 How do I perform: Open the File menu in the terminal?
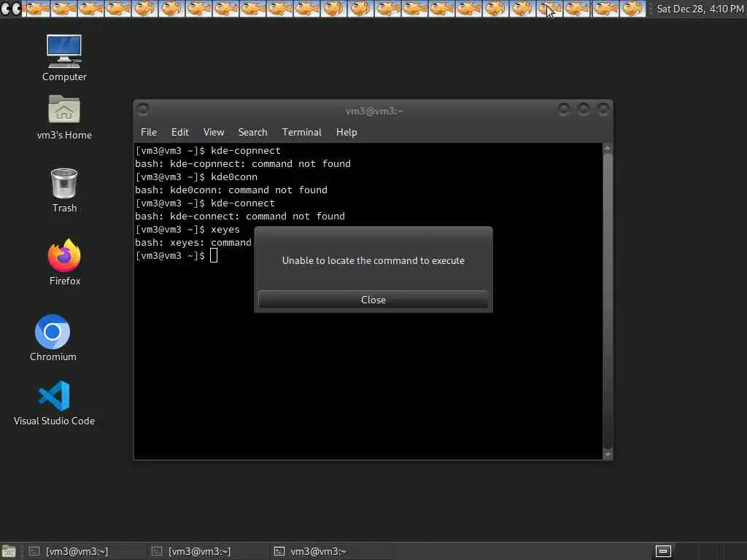pyautogui.click(x=149, y=133)
